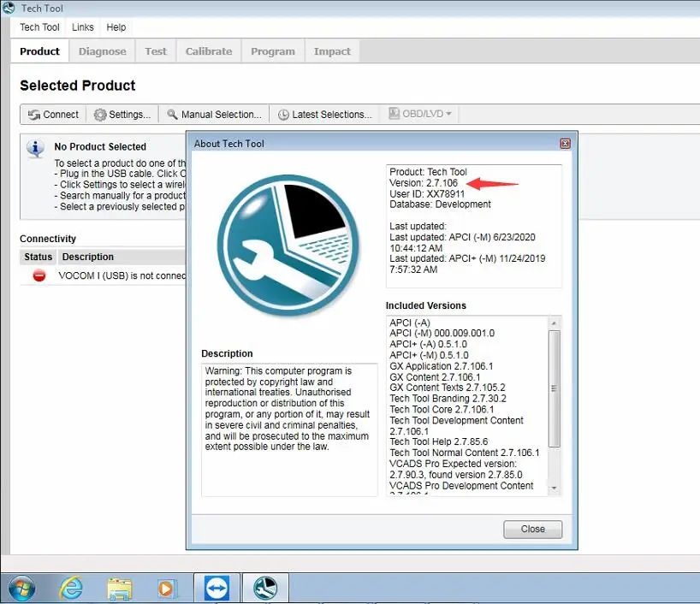The width and height of the screenshot is (700, 604).
Task: Select GX Application 2.7.106.1 entry
Action: click(441, 366)
